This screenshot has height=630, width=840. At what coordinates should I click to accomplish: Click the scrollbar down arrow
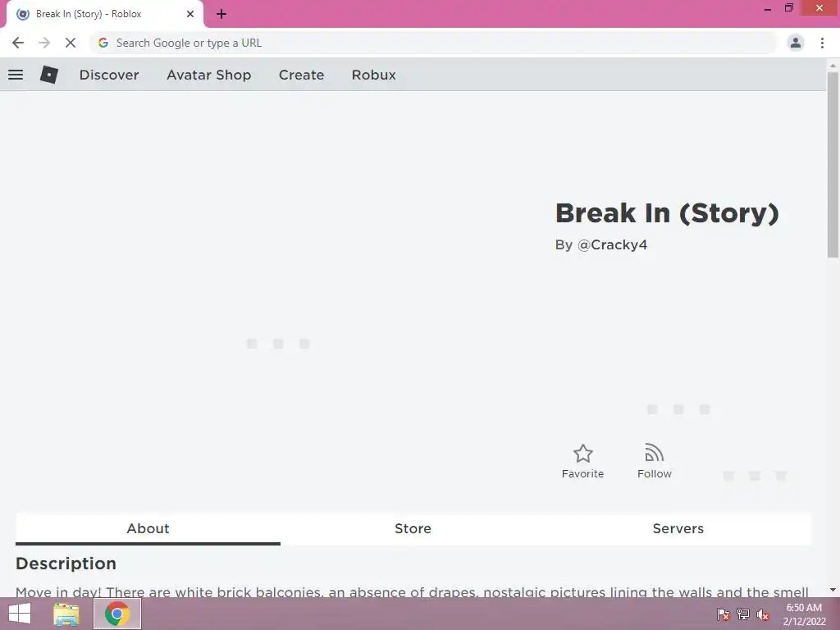(x=833, y=590)
